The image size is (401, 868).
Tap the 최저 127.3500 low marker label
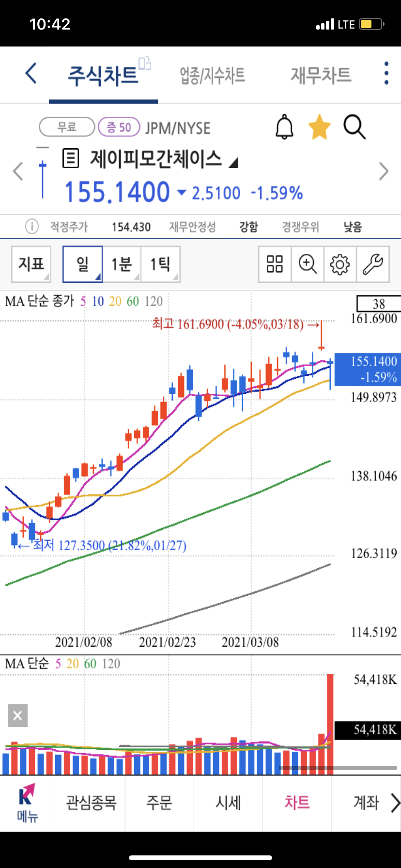pyautogui.click(x=103, y=545)
